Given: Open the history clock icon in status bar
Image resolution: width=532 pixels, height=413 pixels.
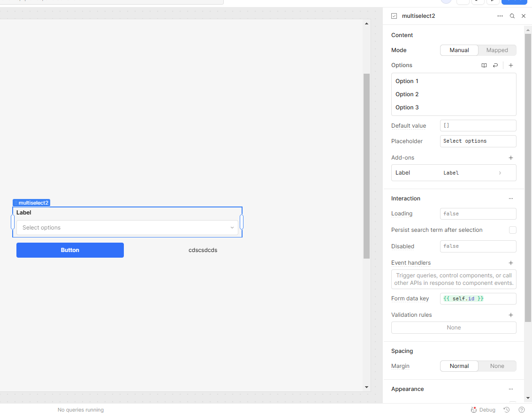Looking at the screenshot, I should [x=507, y=410].
